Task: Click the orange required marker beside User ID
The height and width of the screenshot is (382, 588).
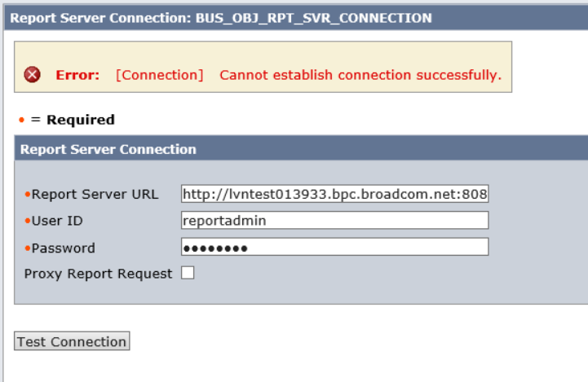Action: pos(27,222)
